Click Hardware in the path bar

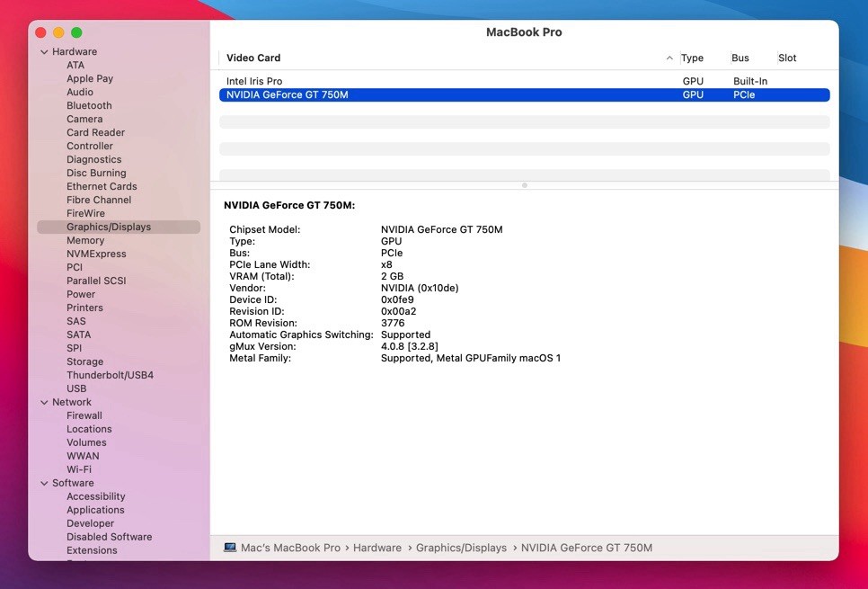click(377, 548)
